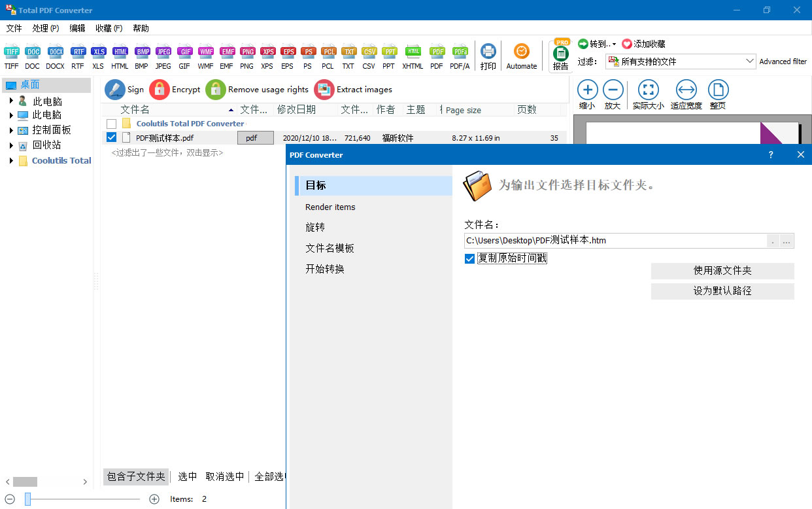
Task: Open the 过滤 file type dropdown
Action: [x=750, y=61]
